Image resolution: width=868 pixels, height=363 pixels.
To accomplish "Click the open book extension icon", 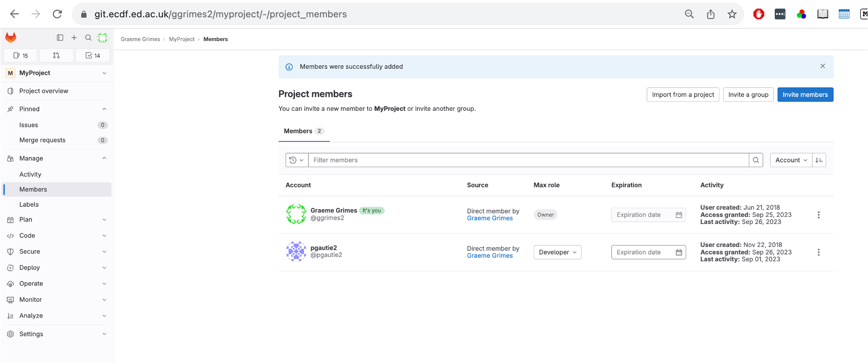I will [x=823, y=14].
